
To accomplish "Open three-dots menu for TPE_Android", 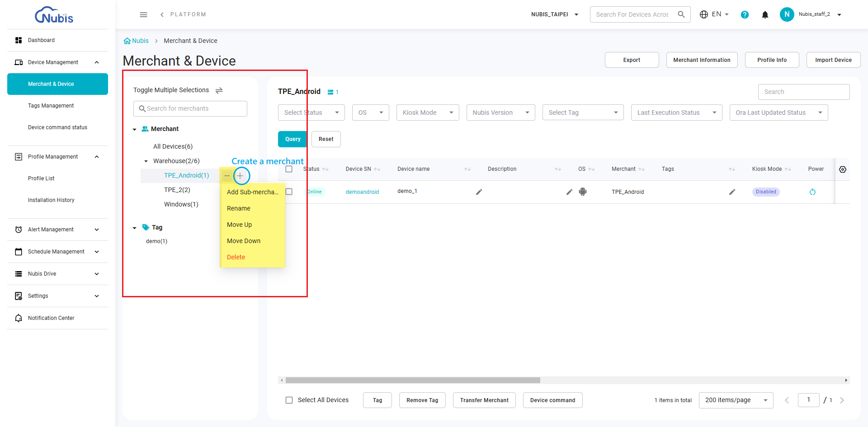I will point(227,175).
